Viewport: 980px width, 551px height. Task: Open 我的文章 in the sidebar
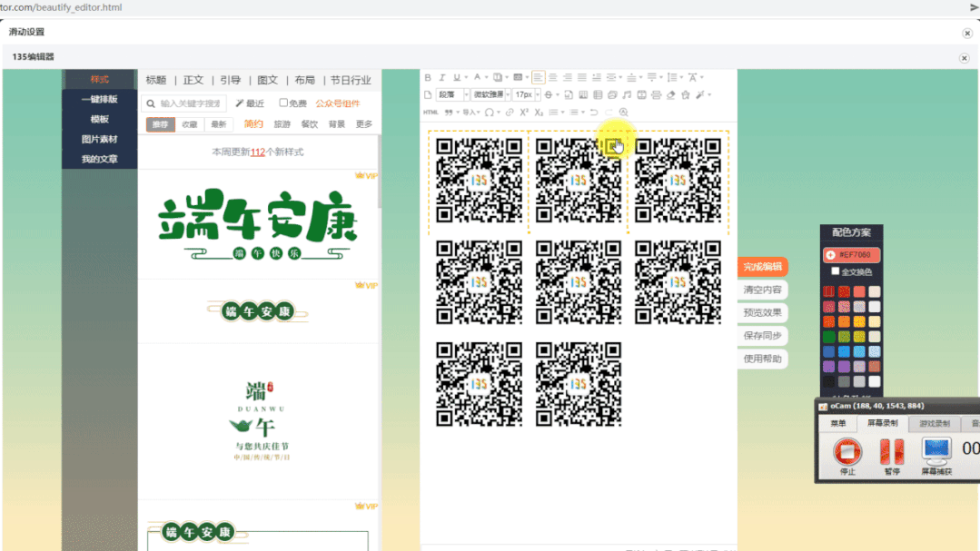(99, 159)
